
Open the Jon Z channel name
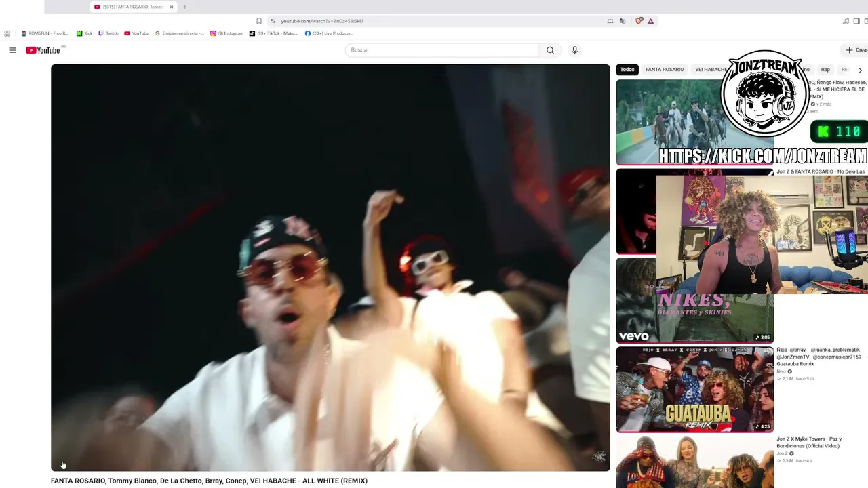[x=783, y=453]
